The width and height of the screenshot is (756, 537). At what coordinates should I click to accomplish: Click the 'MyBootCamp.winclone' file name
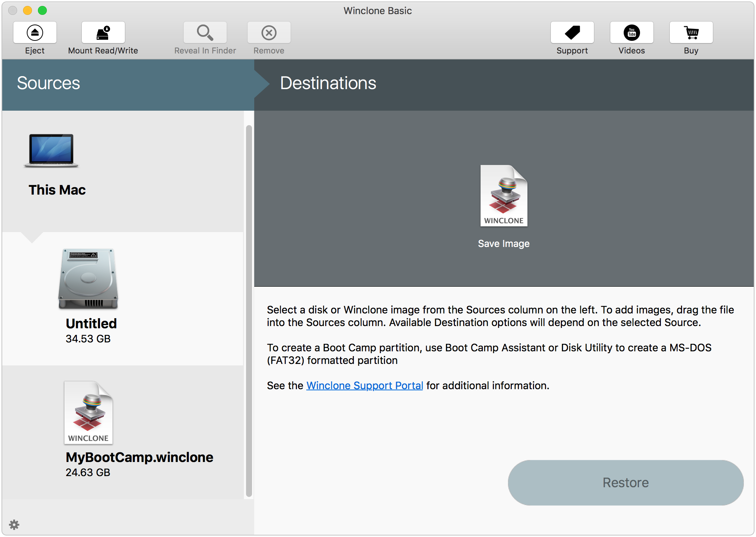coord(139,457)
